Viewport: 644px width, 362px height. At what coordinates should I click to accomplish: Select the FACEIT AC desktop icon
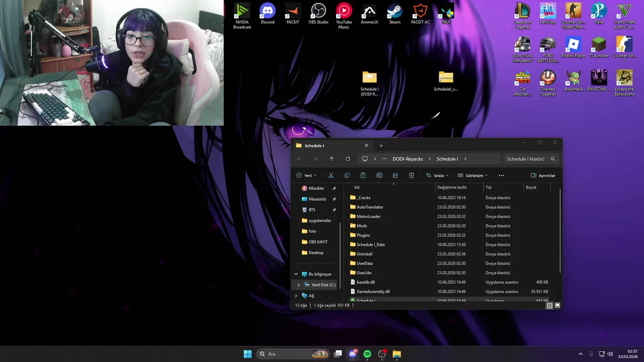click(420, 14)
